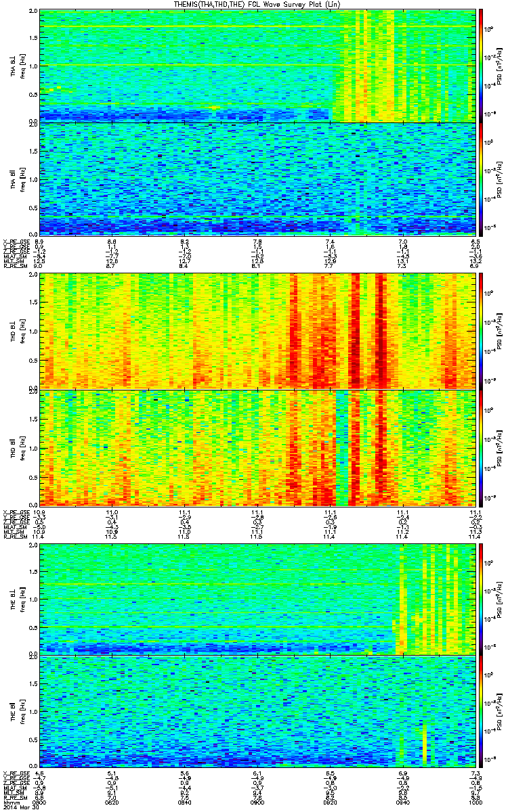Click the color bar beside THA B-parallel panel
Viewport: 508px width, 812px height.
[x=481, y=179]
